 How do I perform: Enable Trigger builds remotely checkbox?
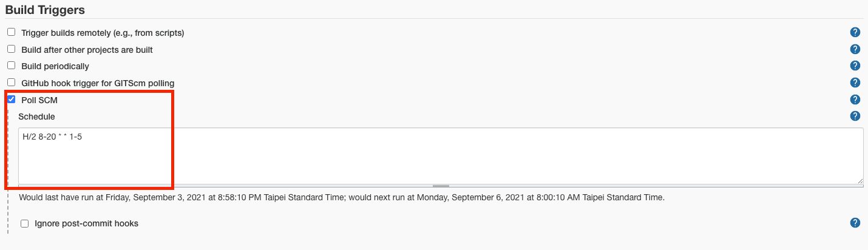11,32
